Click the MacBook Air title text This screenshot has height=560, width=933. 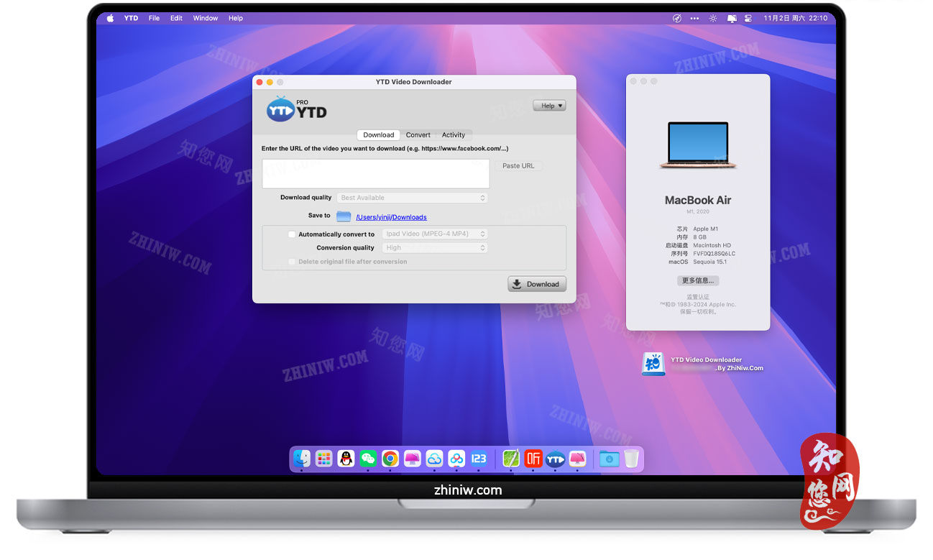[x=698, y=201]
